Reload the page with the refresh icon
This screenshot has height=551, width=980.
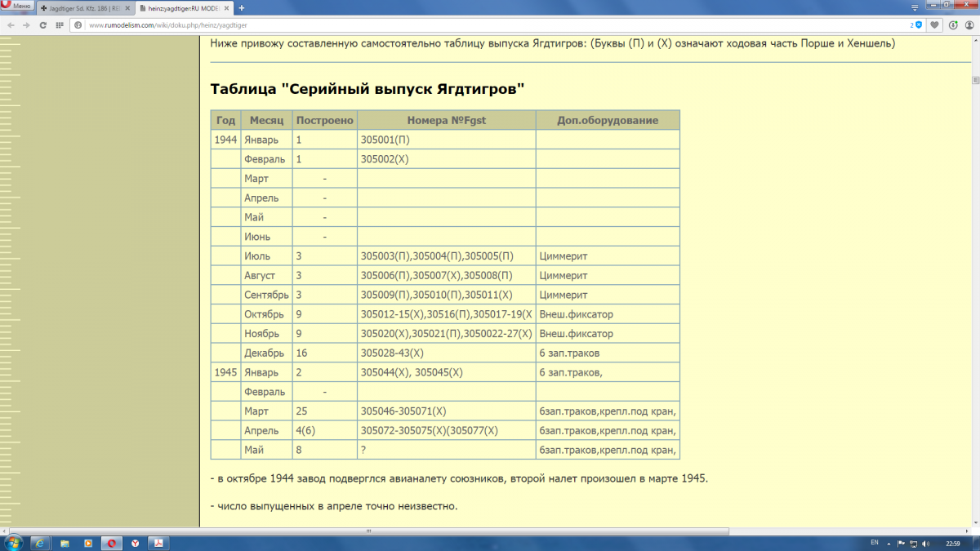[43, 25]
